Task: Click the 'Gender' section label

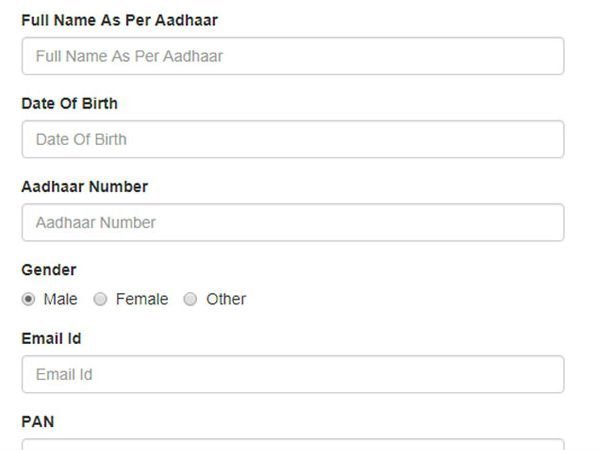Action: point(49,270)
